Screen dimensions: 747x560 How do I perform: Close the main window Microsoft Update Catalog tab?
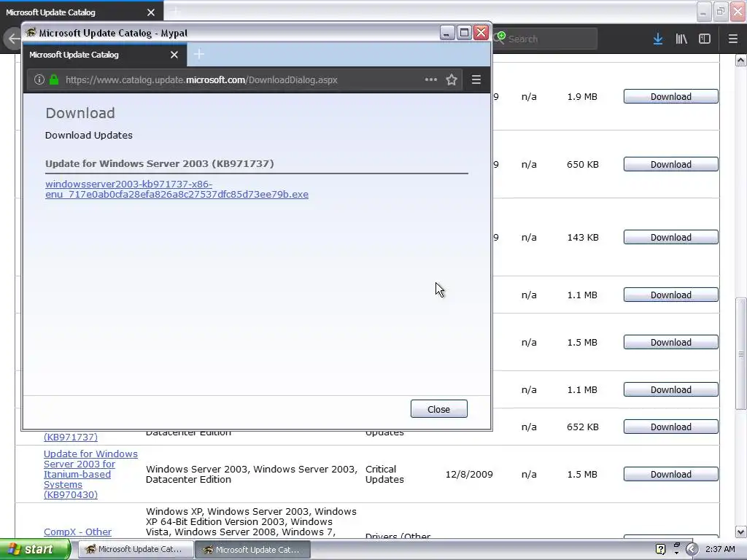pos(151,12)
